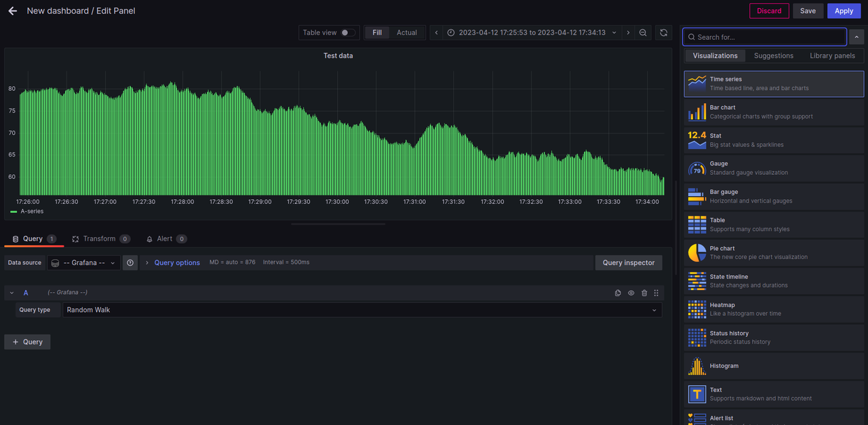The image size is (868, 425).
Task: Collapse the visualization picker chevron
Action: 856,37
